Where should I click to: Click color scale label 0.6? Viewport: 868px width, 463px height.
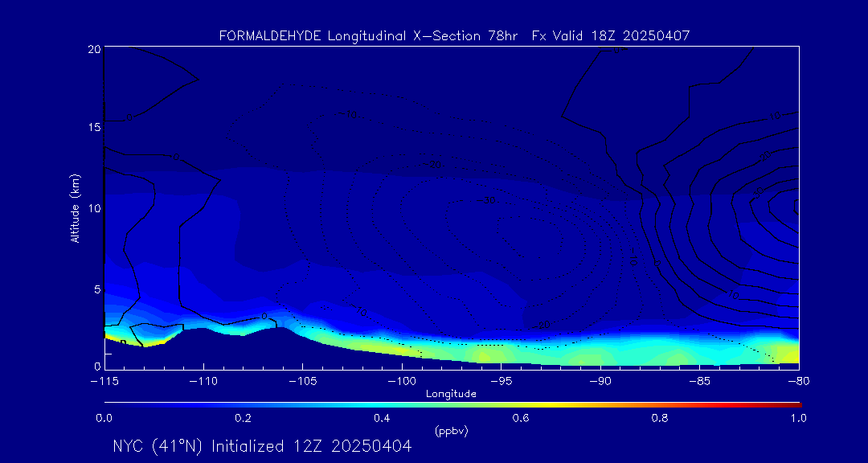point(521,418)
